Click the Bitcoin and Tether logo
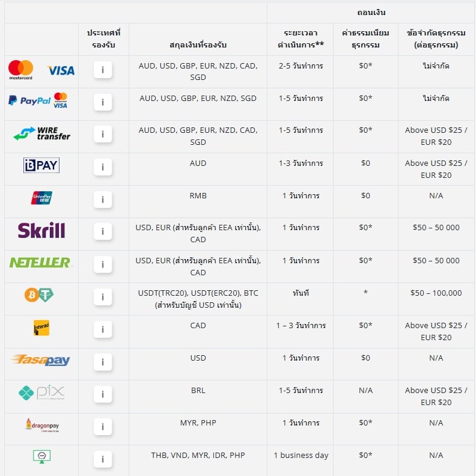476x476 pixels. pos(39,294)
